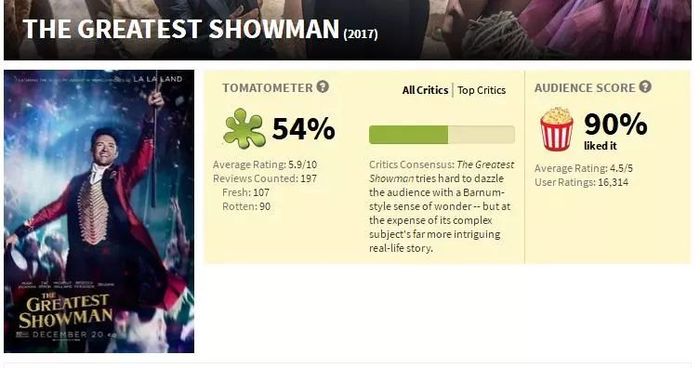Click the Critics Consensus paragraph
700x368 pixels.
[442, 206]
